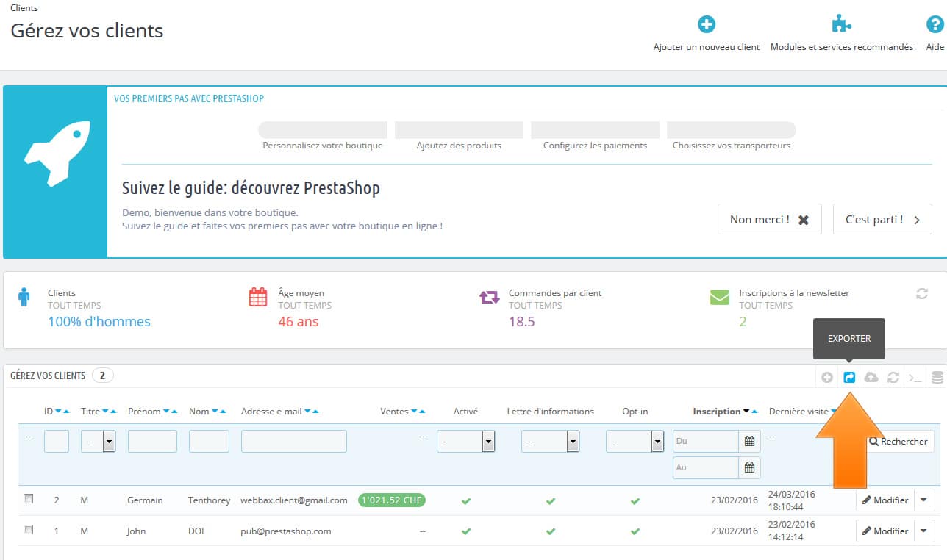
Task: Open calendar picker for the Du date
Action: [749, 442]
